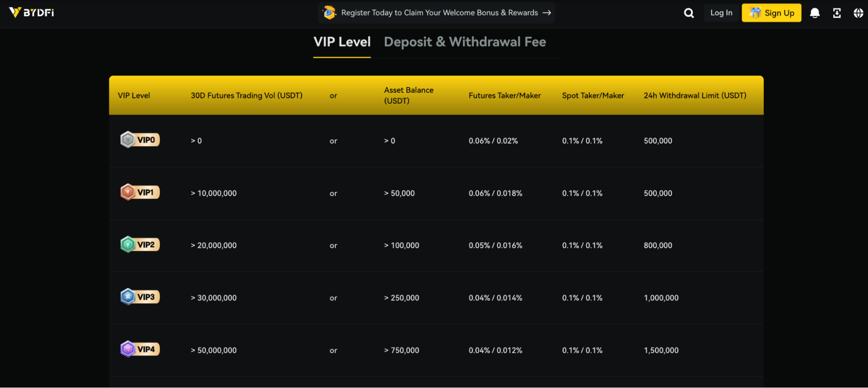Open the language globe icon
The height and width of the screenshot is (388, 868).
[858, 13]
